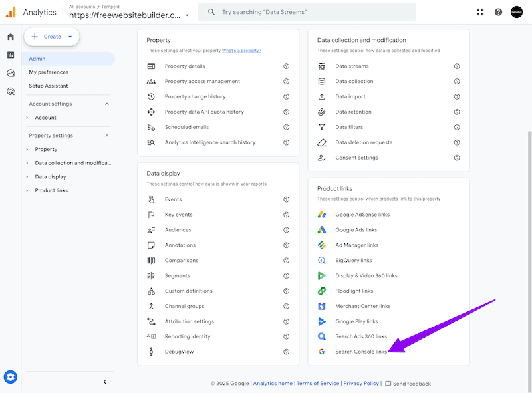Viewport: 532px width, 393px height.
Task: Open the Create button dropdown
Action: coord(70,37)
